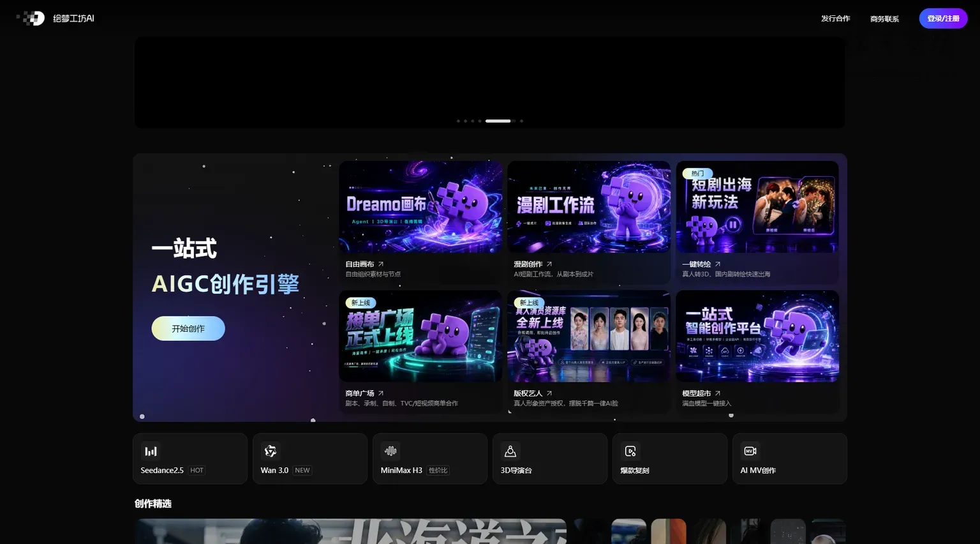Open the featured 创作精选 video thumbnail

coord(350,531)
